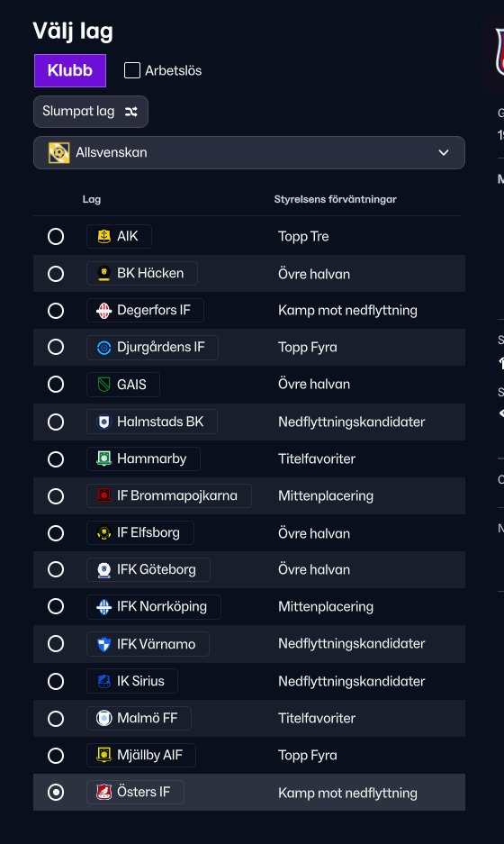Click the Östers IF team name
Image resolution: width=504 pixels, height=844 pixels.
pyautogui.click(x=144, y=792)
